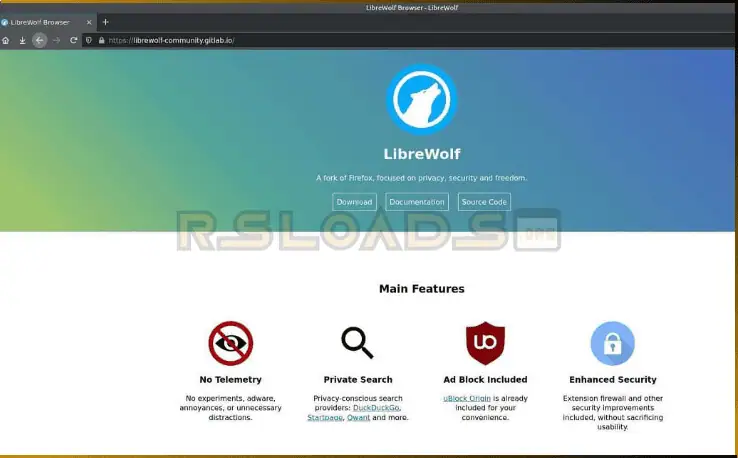738x458 pixels.
Task: Follow the Qwant link
Action: pos(358,418)
